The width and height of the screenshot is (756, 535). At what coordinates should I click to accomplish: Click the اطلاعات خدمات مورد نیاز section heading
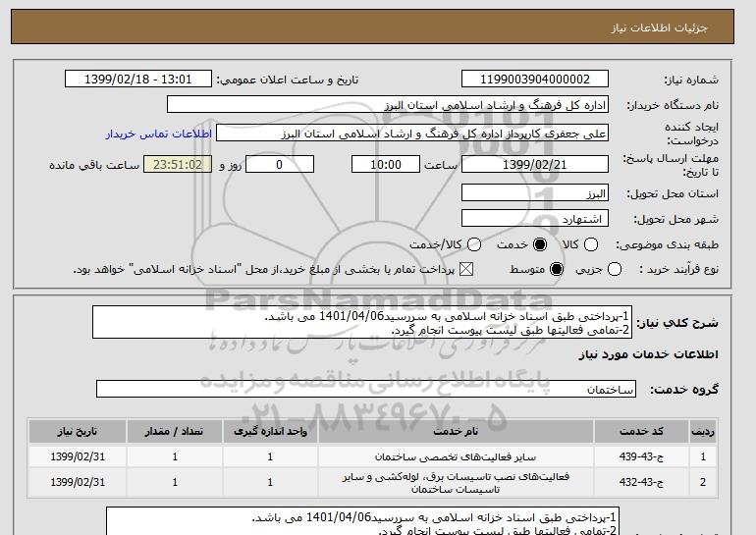pyautogui.click(x=648, y=354)
